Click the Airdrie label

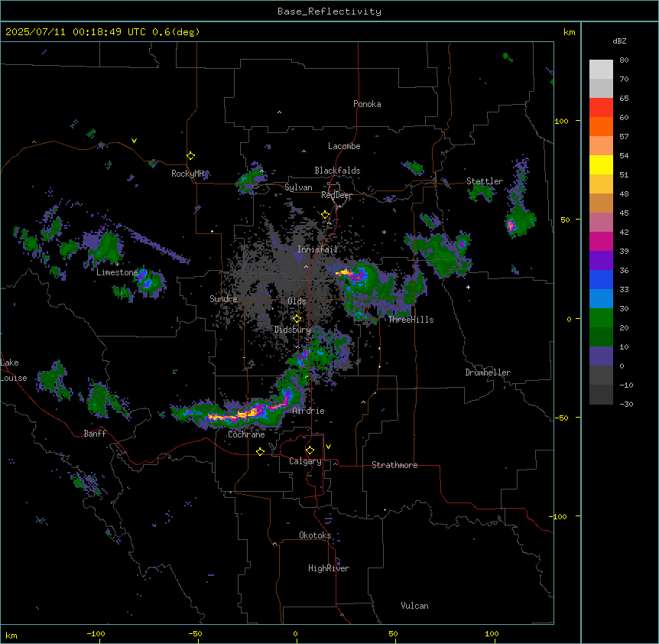[x=309, y=411]
